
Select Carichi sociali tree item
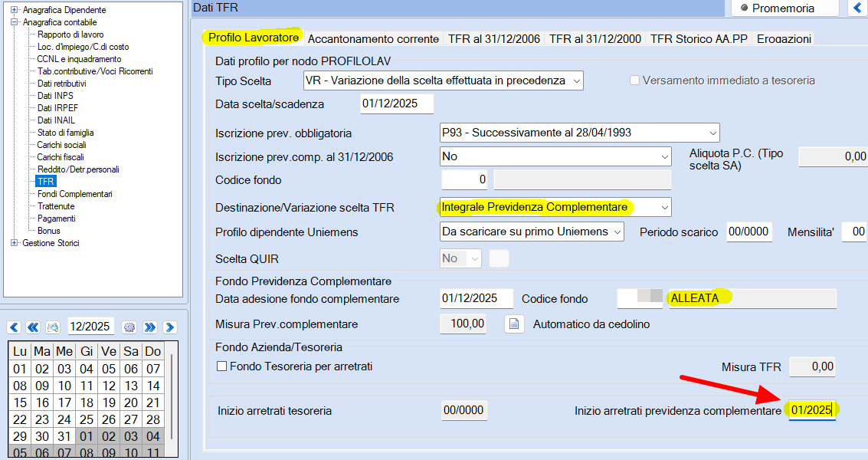click(x=61, y=145)
